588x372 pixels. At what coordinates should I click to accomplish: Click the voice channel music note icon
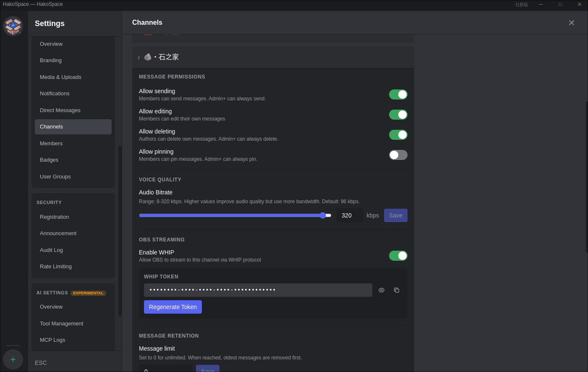point(139,57)
